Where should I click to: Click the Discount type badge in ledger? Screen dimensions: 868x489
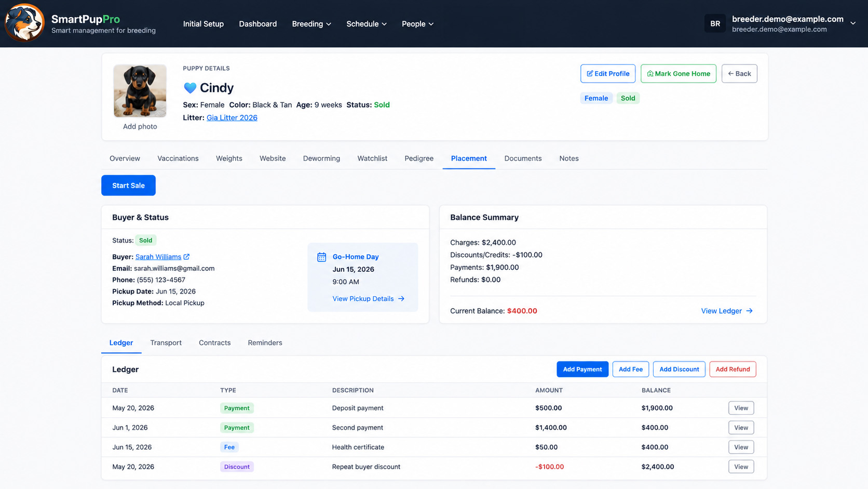click(237, 467)
